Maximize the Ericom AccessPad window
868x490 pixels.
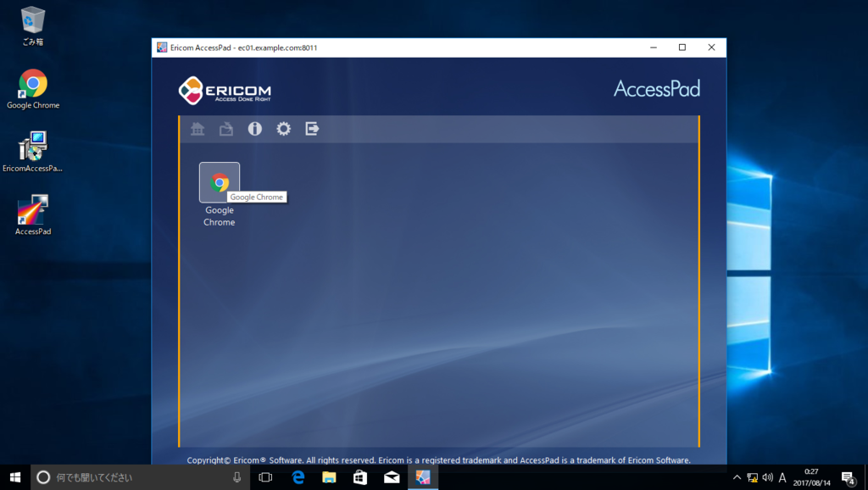pos(682,47)
